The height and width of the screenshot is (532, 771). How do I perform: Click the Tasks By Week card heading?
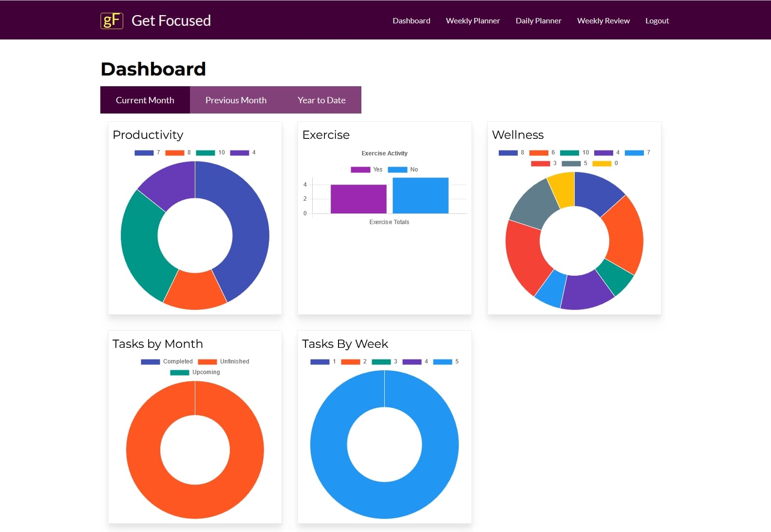coord(345,344)
